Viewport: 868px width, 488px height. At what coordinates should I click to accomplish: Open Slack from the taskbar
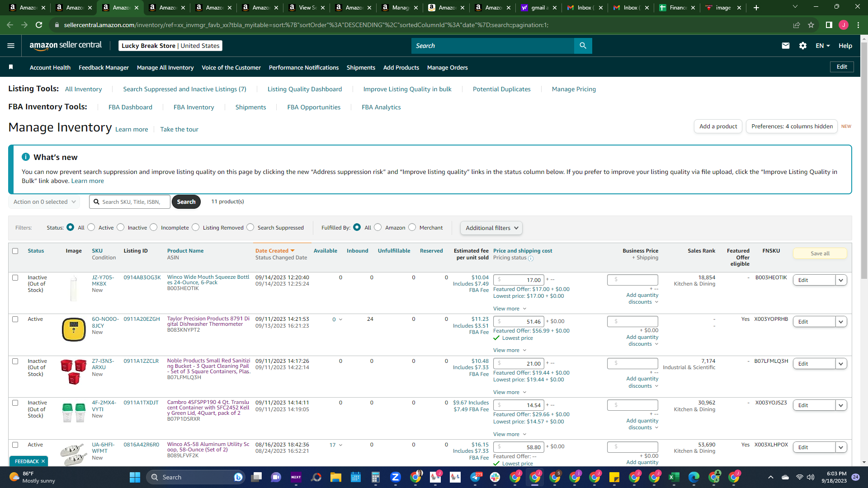coord(495,477)
